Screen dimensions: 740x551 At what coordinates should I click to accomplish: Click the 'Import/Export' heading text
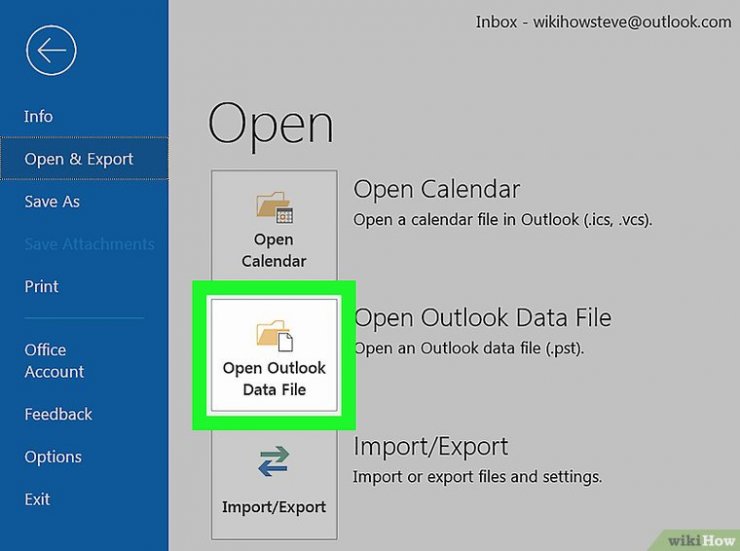[x=430, y=447]
